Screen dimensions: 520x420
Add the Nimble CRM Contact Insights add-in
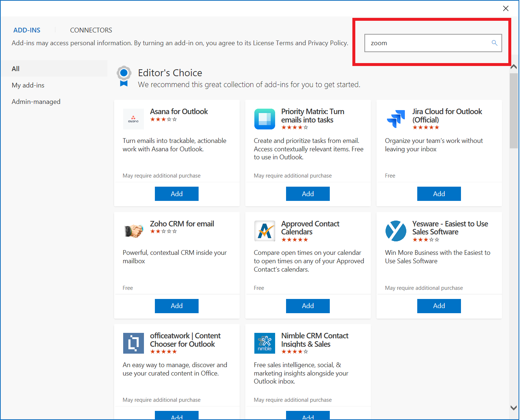pyautogui.click(x=308, y=416)
